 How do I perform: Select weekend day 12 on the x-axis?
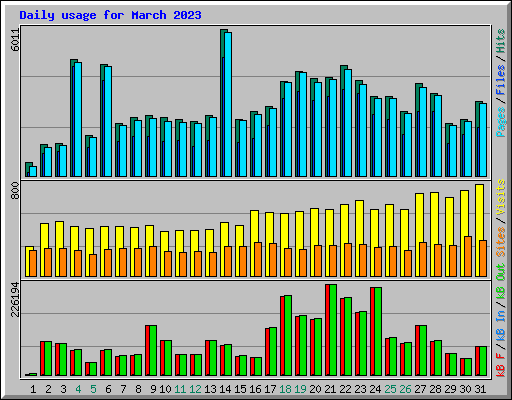coord(195,389)
